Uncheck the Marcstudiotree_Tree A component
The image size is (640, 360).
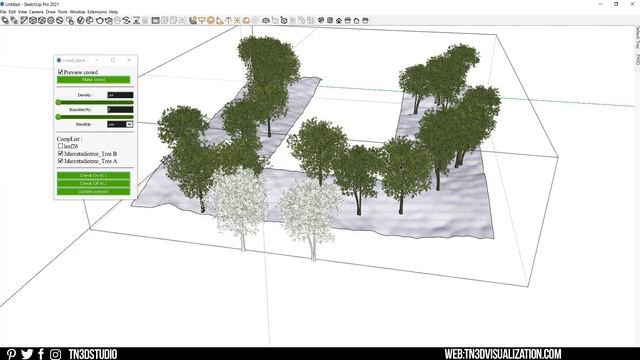60,161
